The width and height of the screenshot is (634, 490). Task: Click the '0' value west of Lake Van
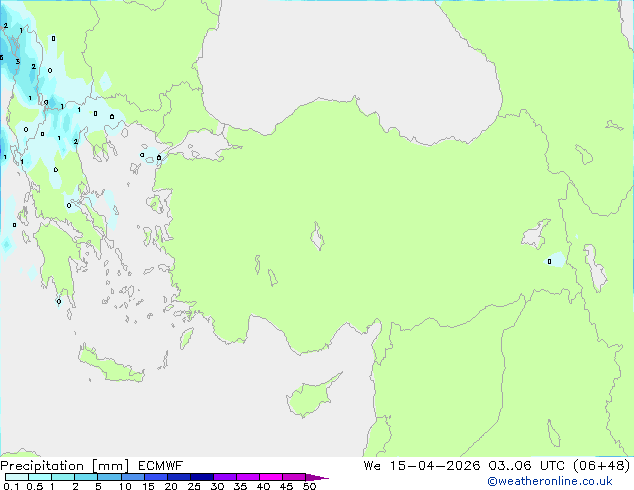coord(549,262)
